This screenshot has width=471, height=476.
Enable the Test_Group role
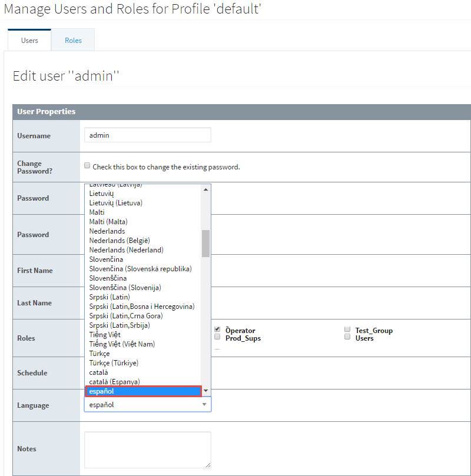pos(347,329)
